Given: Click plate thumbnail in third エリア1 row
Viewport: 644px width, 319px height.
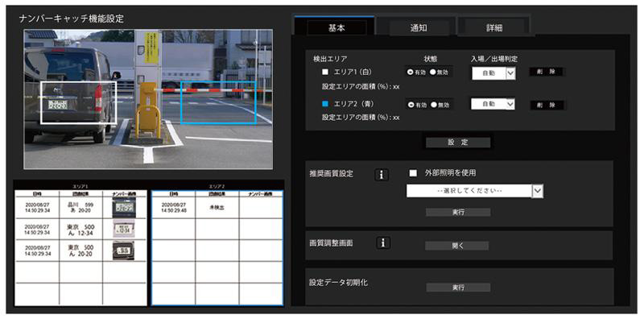Looking at the screenshot, I should 124,250.
